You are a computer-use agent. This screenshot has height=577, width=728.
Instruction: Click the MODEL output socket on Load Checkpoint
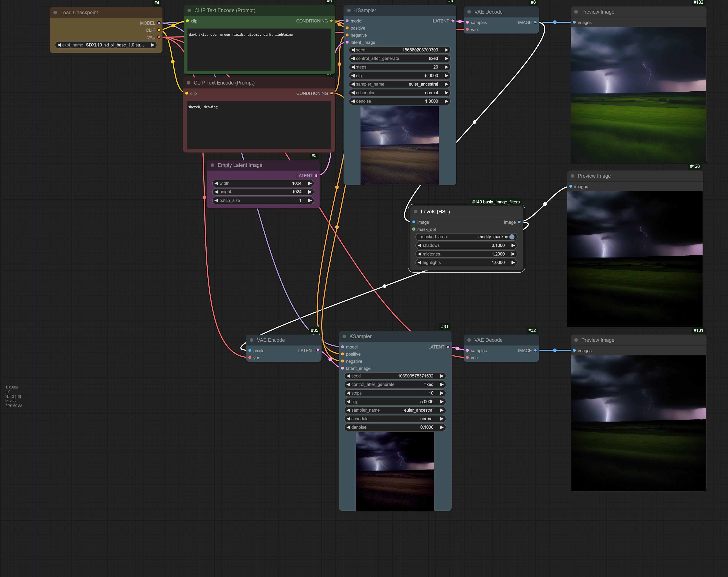coord(159,23)
